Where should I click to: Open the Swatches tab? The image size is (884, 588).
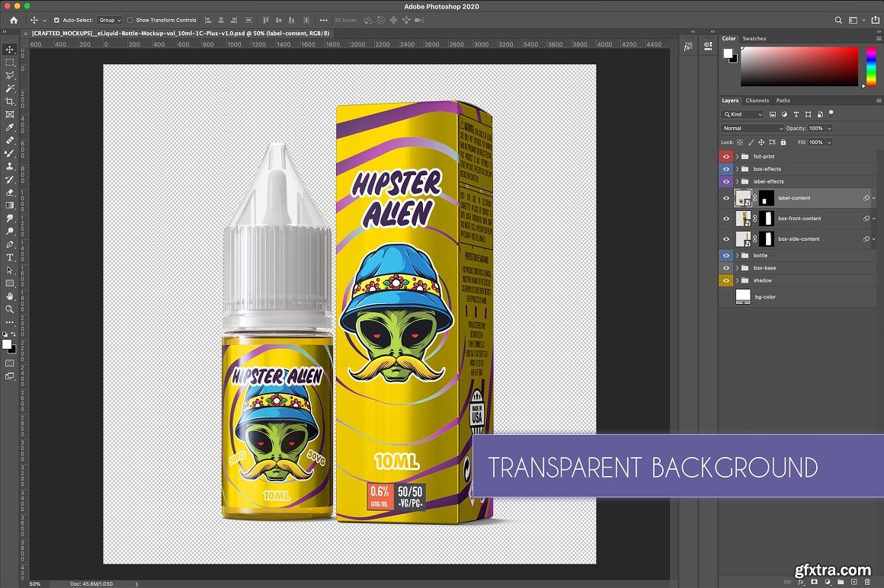tap(754, 38)
